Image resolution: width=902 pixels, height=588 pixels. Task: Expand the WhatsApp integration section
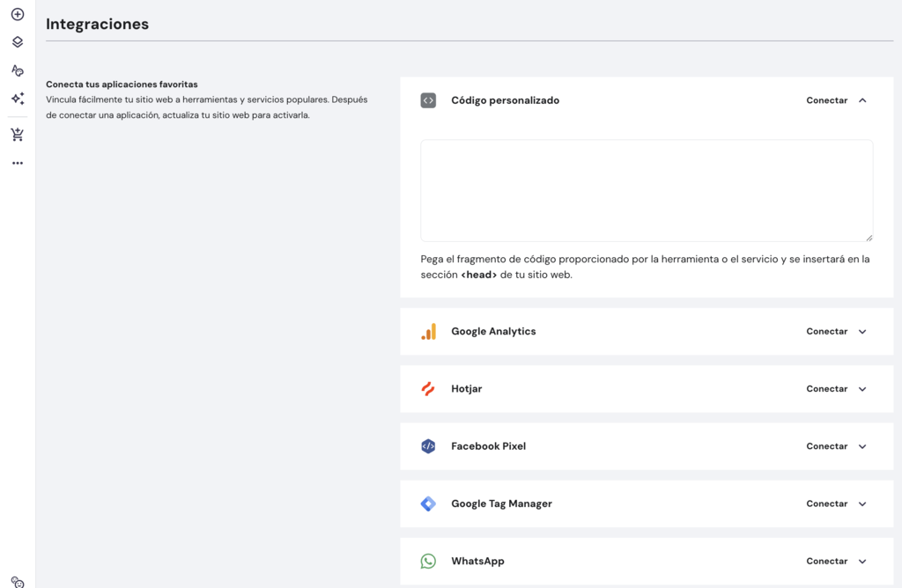(862, 561)
